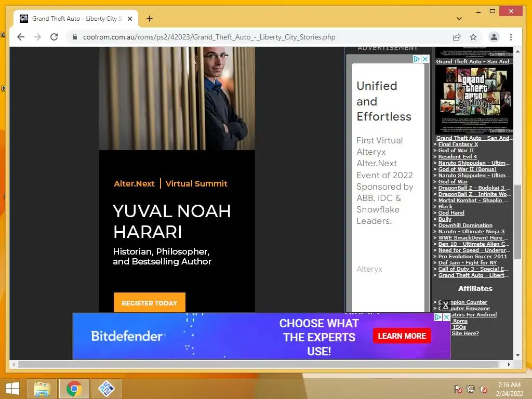
Task: Share this page icon
Action: click(457, 37)
